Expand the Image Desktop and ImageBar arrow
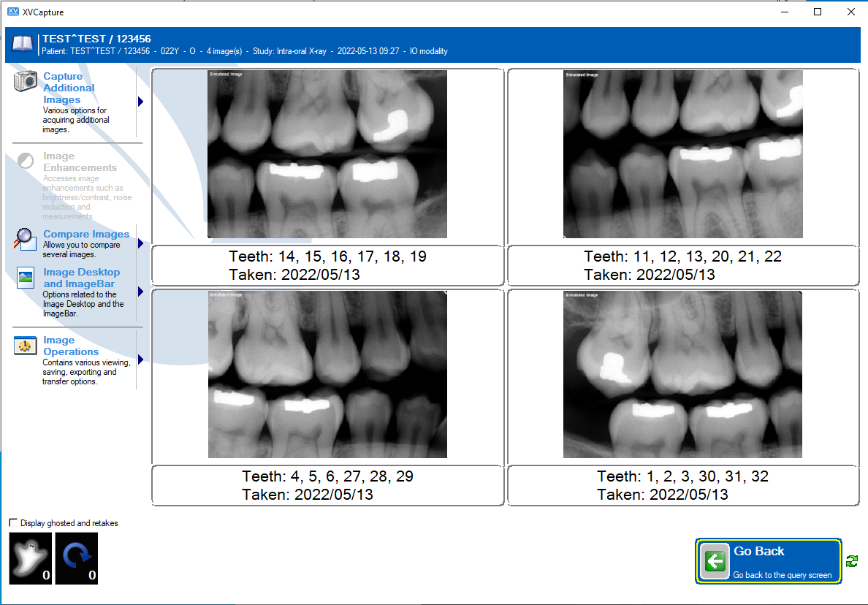The image size is (868, 605). point(140,292)
